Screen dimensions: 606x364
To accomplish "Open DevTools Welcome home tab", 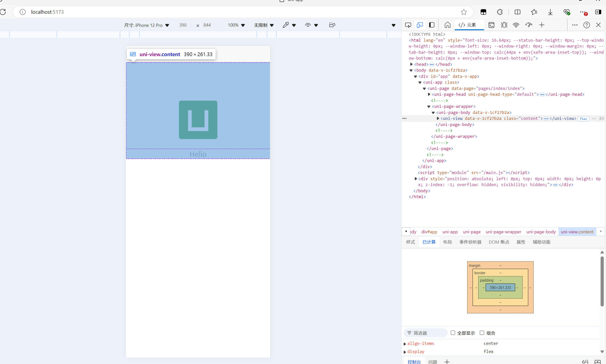I will pos(447,25).
